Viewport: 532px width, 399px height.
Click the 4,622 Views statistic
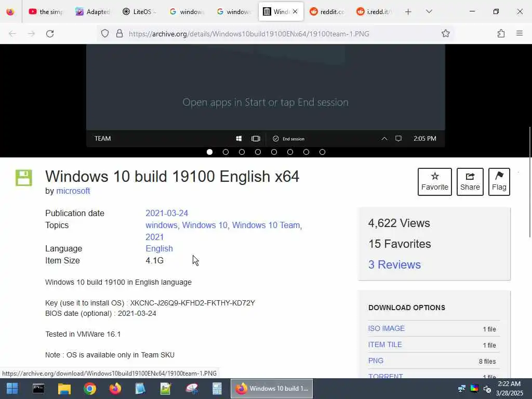click(399, 223)
